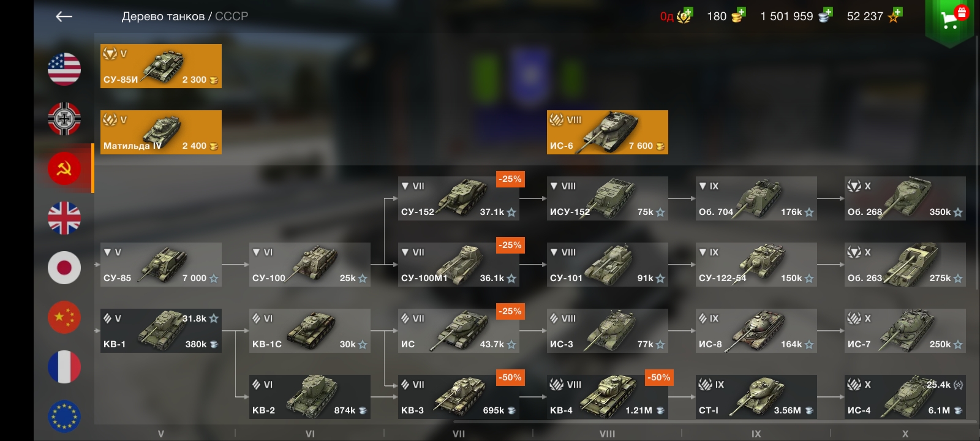980x441 pixels.
Task: Select the France flag nation icon
Action: click(x=64, y=367)
